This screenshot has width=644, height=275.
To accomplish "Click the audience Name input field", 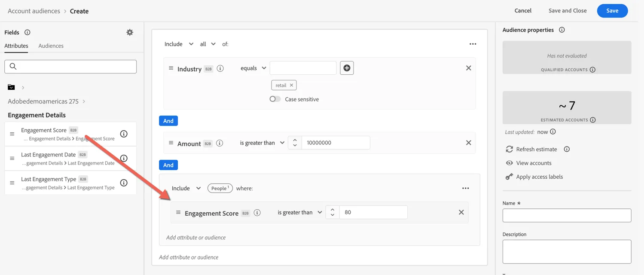I will tap(567, 215).
